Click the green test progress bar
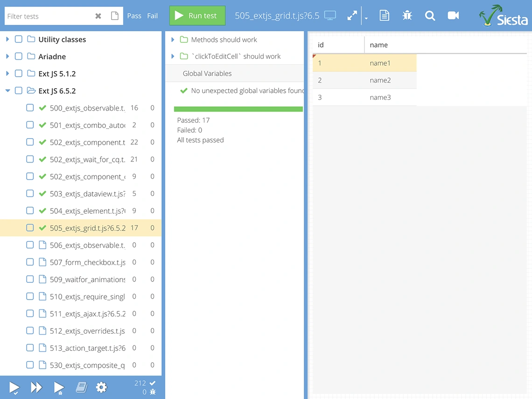The height and width of the screenshot is (399, 532). (238, 109)
